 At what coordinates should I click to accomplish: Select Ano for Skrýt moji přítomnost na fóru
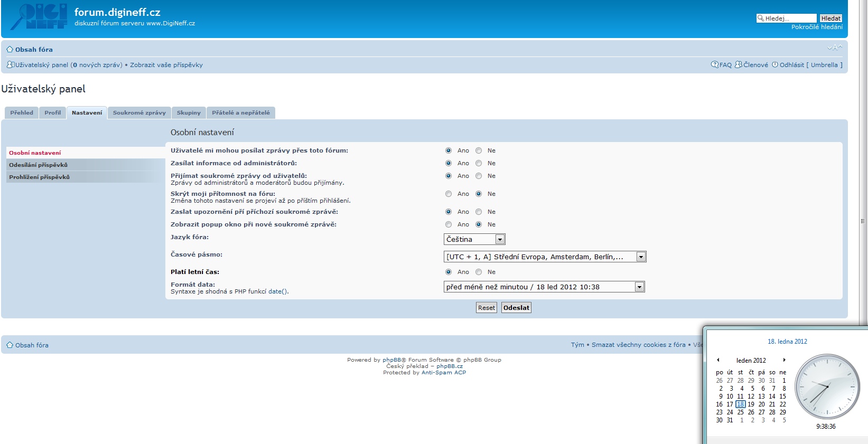click(x=449, y=194)
